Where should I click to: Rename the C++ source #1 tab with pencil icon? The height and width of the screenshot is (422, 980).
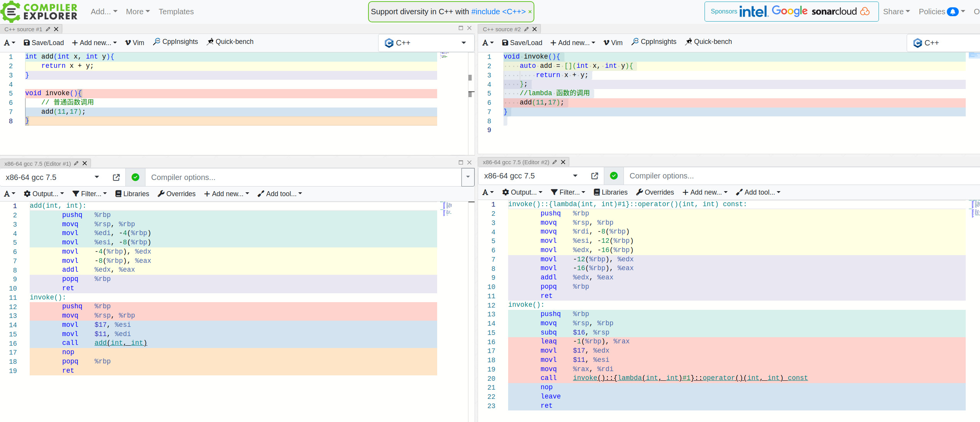pyautogui.click(x=48, y=29)
